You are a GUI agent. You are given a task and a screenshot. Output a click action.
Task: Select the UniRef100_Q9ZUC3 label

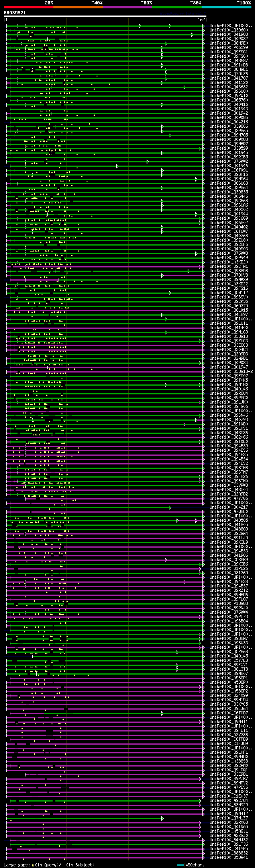tap(229, 341)
